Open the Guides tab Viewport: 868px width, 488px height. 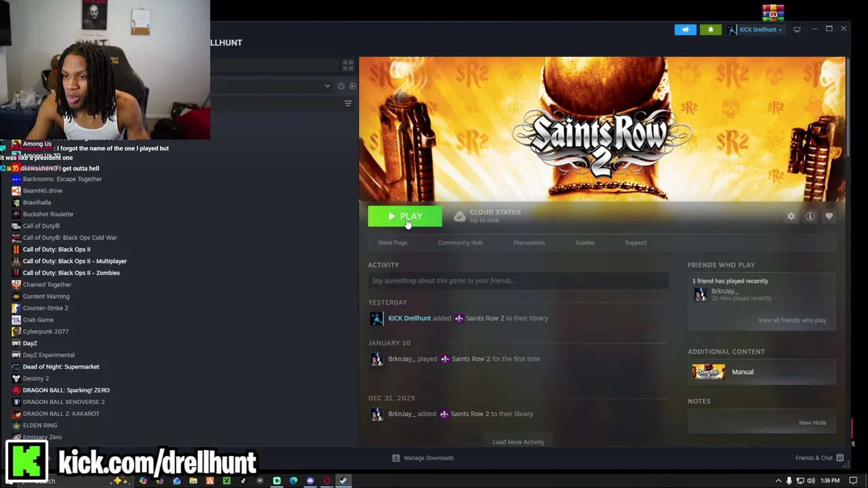click(x=585, y=243)
